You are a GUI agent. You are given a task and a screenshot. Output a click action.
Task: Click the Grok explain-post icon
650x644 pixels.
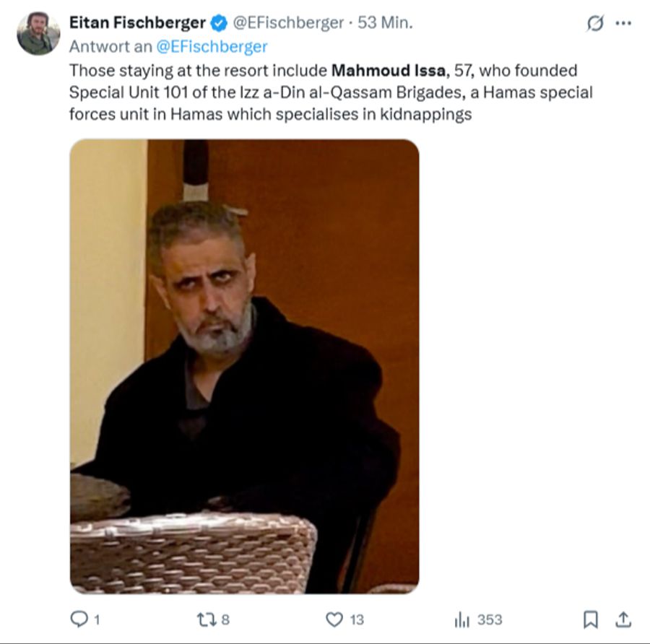595,23
